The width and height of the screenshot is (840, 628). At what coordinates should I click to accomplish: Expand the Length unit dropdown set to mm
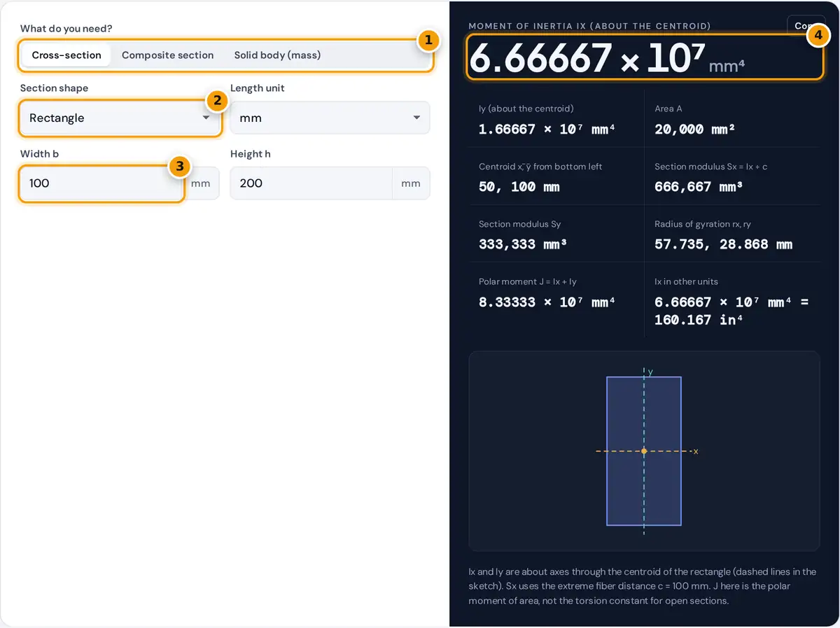click(330, 118)
